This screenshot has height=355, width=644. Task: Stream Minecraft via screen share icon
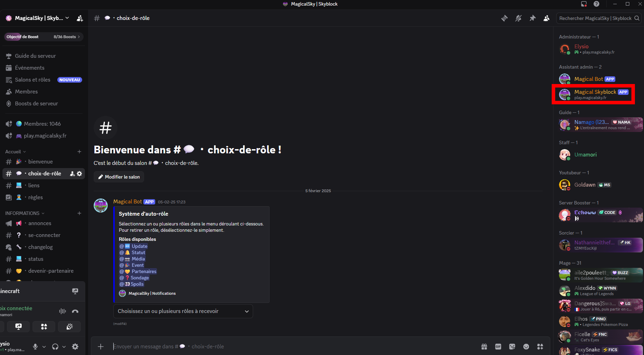pyautogui.click(x=75, y=291)
